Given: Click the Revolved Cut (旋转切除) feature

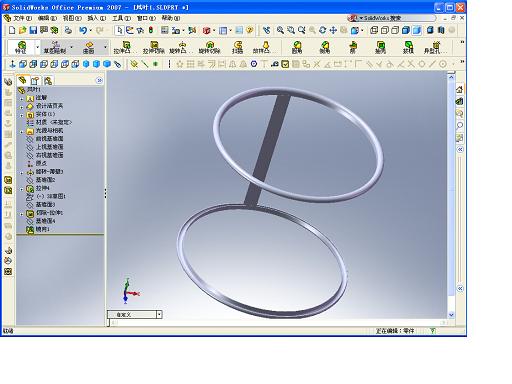Looking at the screenshot, I should [x=209, y=47].
